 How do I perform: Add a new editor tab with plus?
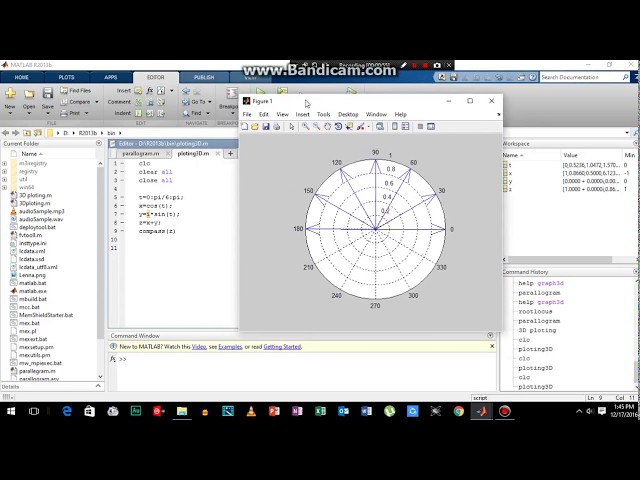click(x=230, y=153)
